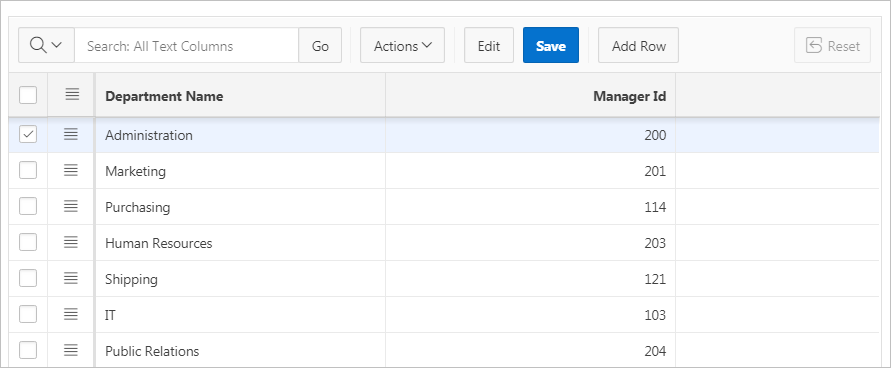Expand the search column selector magnifier dropdown
Viewport: 891px width, 368px height.
(46, 45)
